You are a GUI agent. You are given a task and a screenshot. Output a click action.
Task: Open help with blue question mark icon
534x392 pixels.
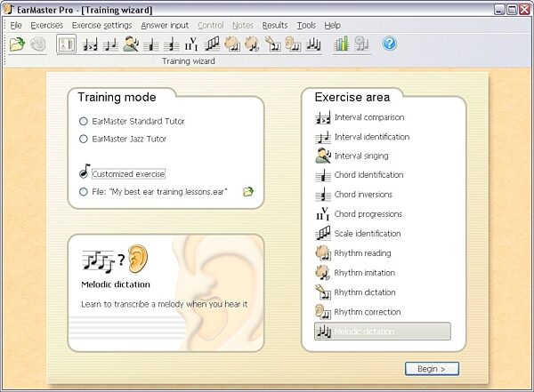pyautogui.click(x=389, y=44)
